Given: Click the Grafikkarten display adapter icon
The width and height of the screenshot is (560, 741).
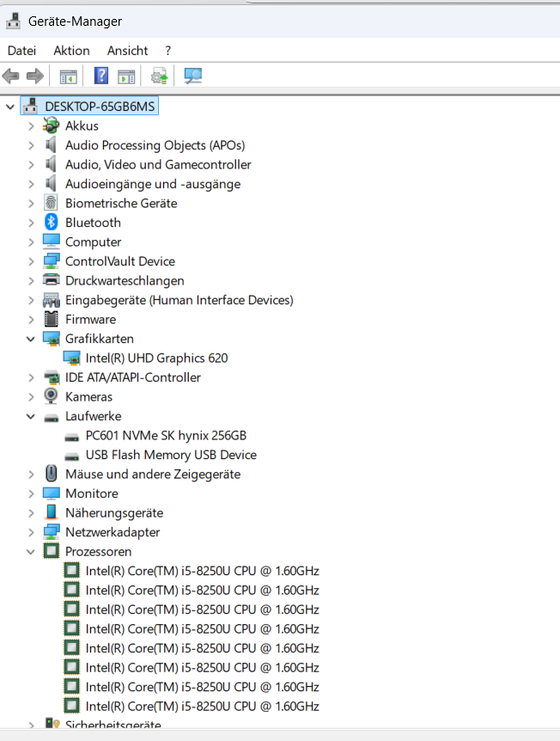Looking at the screenshot, I should coord(51,339).
